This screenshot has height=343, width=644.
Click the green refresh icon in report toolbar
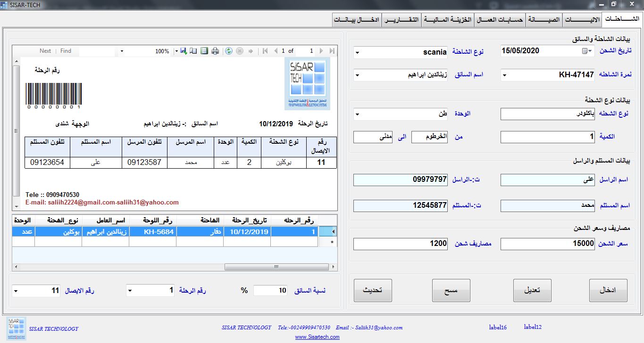pyautogui.click(x=229, y=51)
